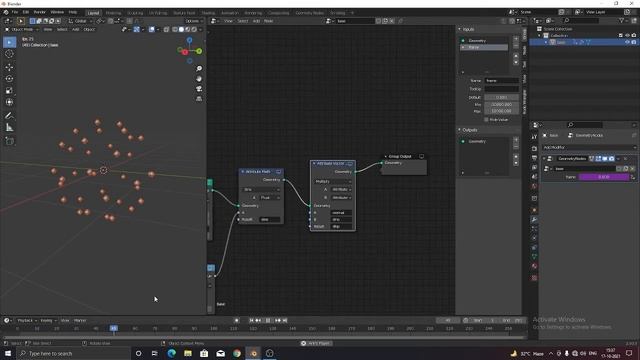Image resolution: width=640 pixels, height=360 pixels.
Task: Toggle GeometryNodes modifier edit mode display
Action: [x=598, y=158]
